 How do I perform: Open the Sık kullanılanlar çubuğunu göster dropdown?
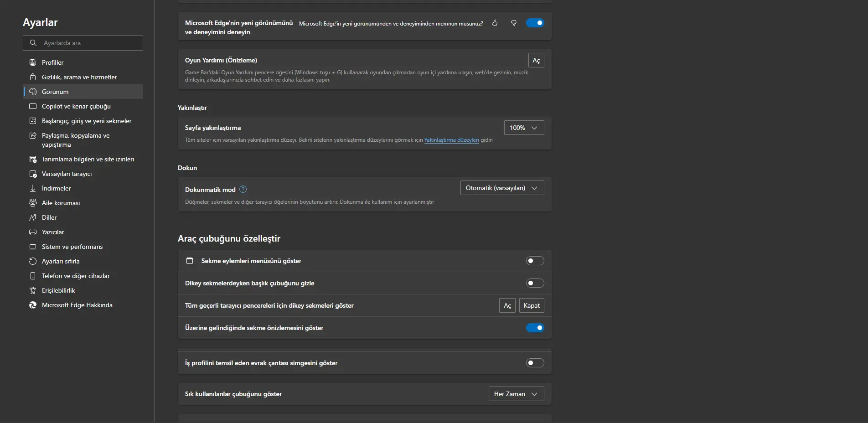pyautogui.click(x=517, y=394)
